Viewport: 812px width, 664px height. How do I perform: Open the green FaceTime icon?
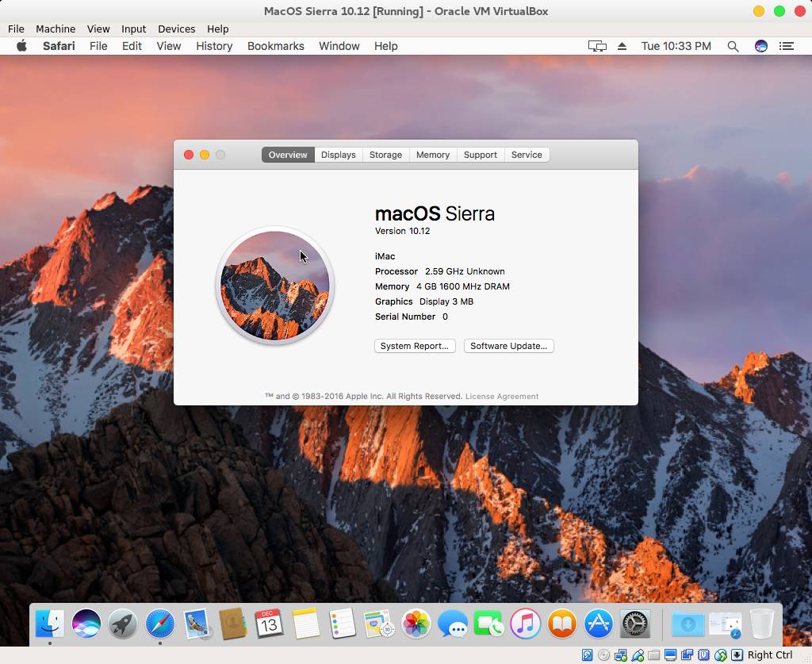488,623
